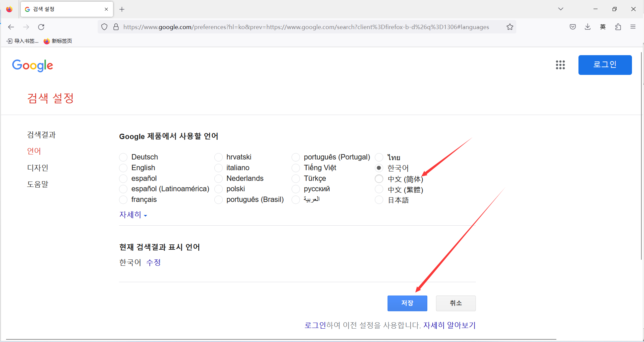
Task: Select Türkçe as the language
Action: coord(296,179)
